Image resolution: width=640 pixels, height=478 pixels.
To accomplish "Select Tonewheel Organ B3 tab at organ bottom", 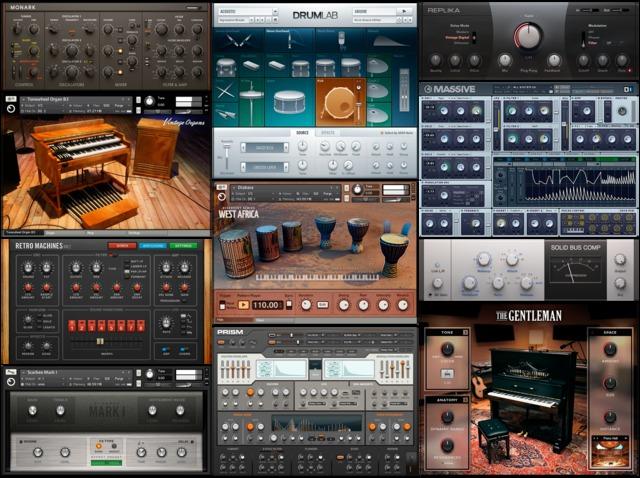I will (x=23, y=233).
